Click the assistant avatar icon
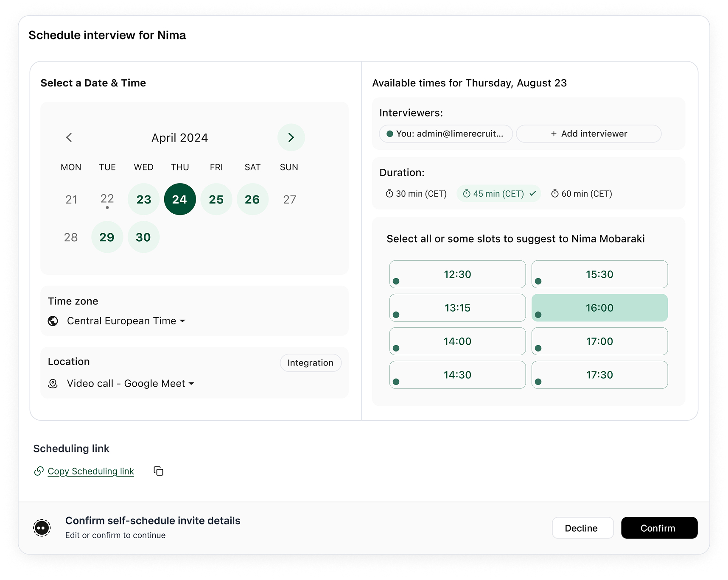 42,528
